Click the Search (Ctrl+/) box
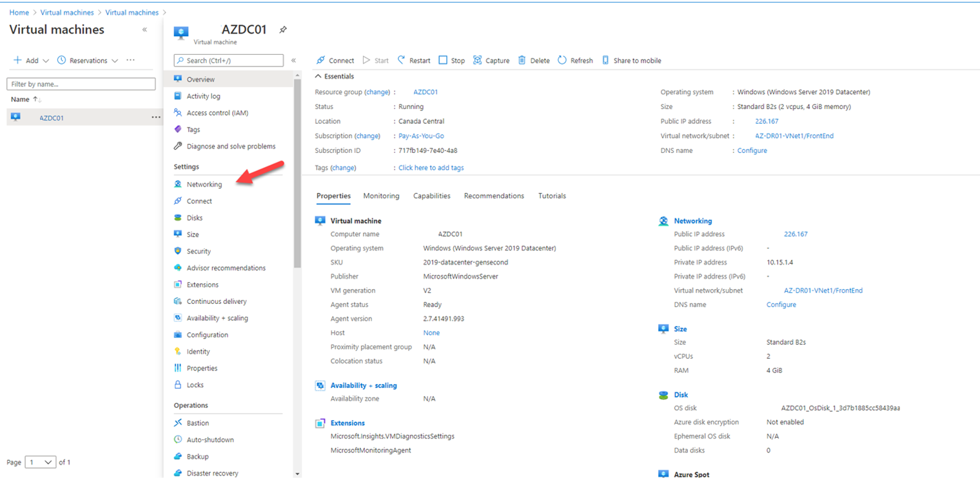This screenshot has height=493, width=980. [x=228, y=61]
